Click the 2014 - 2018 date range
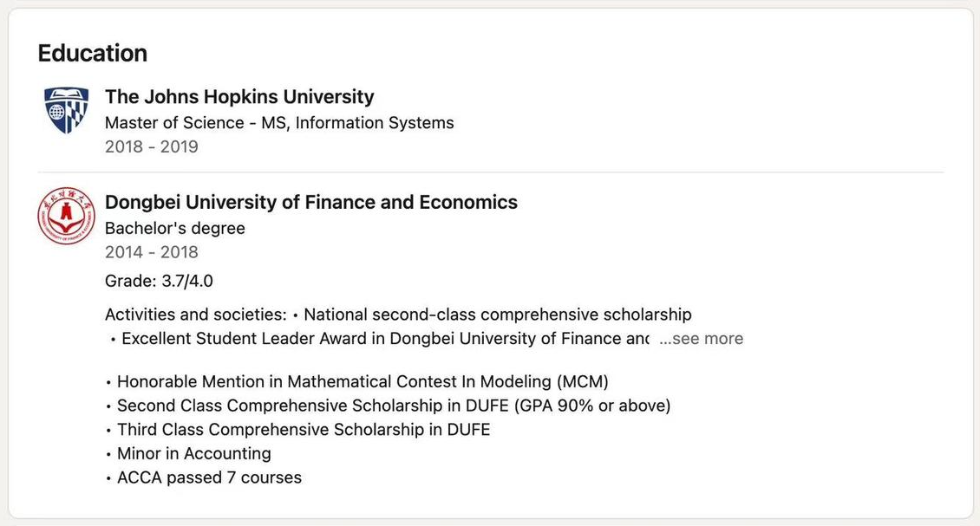 click(151, 252)
